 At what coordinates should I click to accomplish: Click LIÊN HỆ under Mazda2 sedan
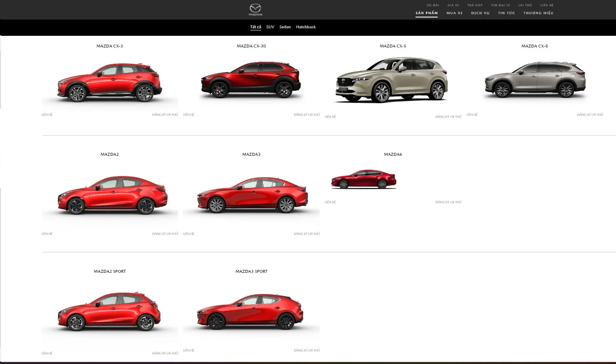point(47,234)
